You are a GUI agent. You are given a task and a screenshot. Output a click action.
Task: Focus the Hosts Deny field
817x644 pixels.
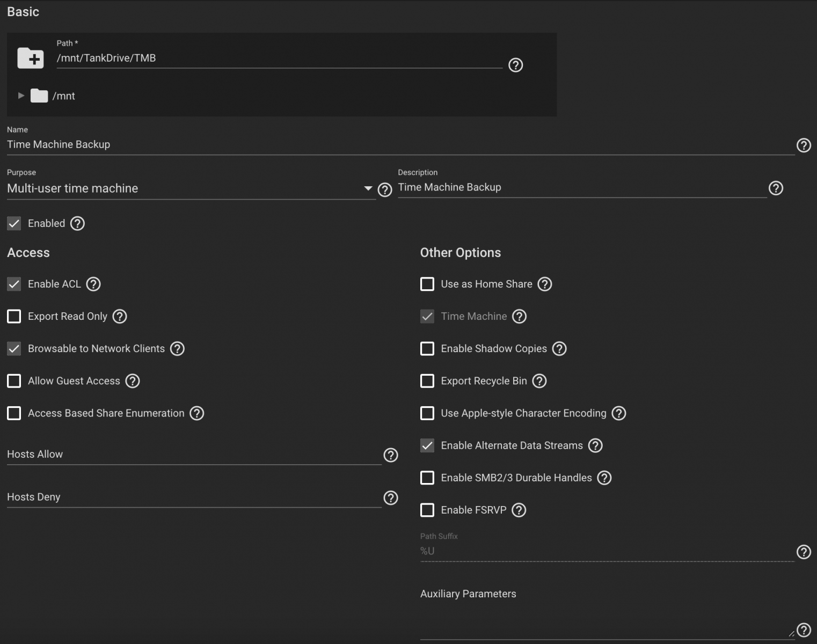(194, 497)
